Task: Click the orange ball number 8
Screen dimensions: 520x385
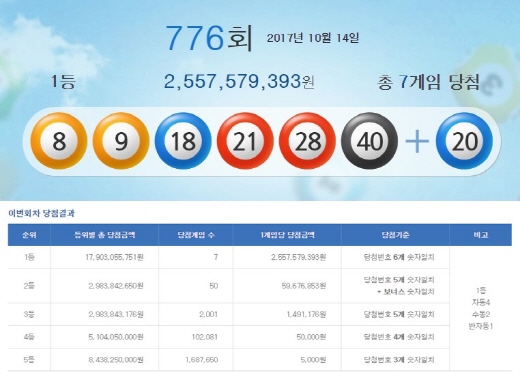Action: [x=59, y=141]
